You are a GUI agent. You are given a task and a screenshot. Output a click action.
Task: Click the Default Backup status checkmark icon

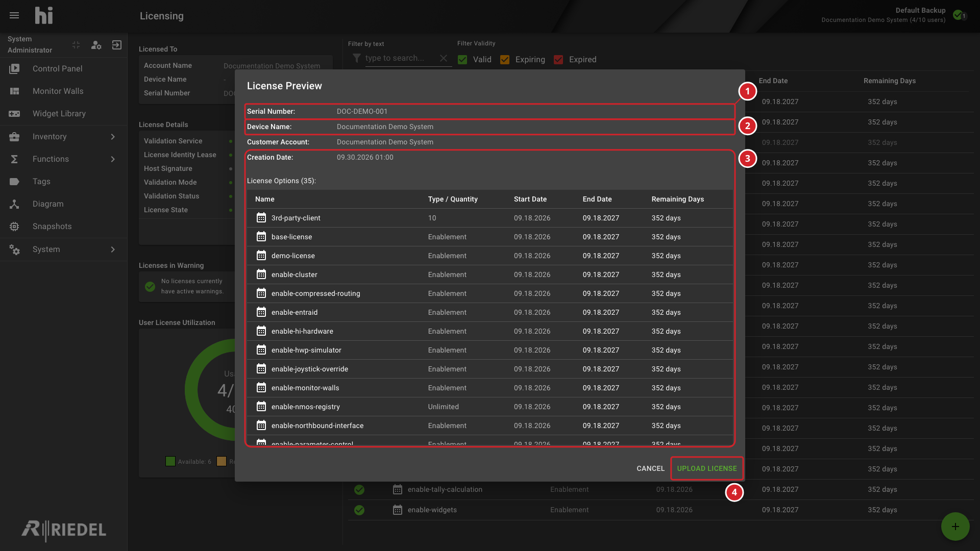[x=958, y=15]
